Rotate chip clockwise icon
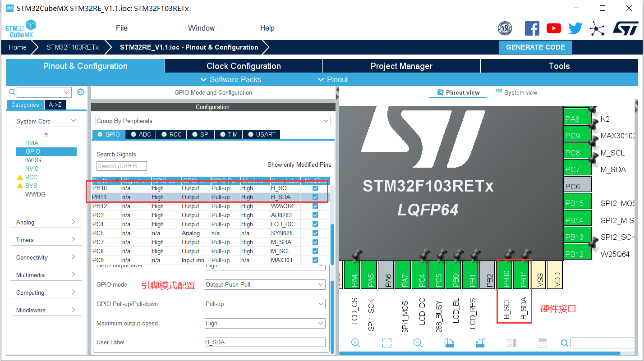The image size is (644, 361). pos(449,343)
